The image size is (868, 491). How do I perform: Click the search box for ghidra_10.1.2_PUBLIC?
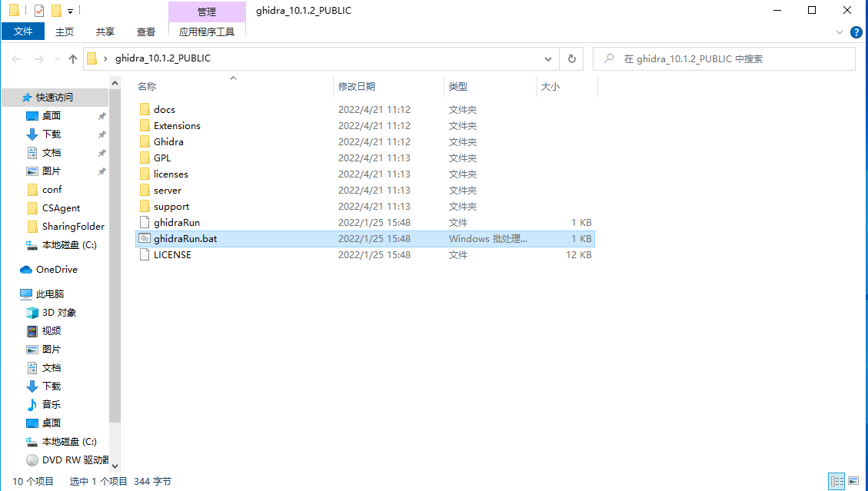(724, 58)
